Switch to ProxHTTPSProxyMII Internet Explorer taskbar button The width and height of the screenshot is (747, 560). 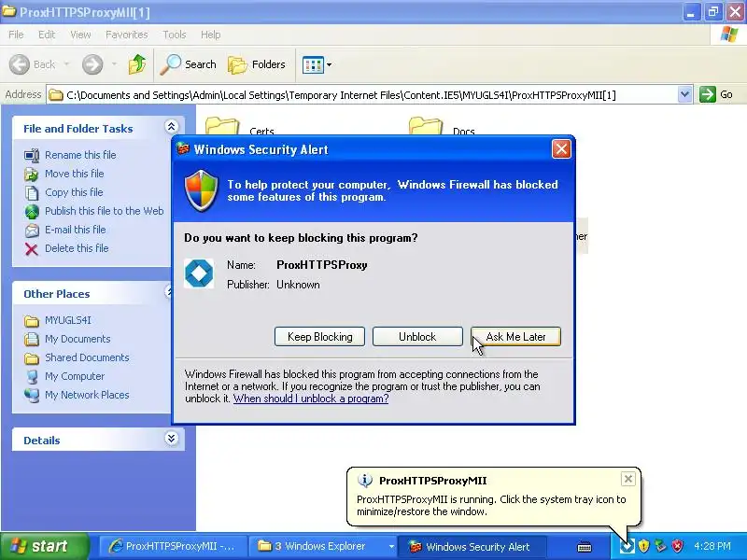[173, 546]
